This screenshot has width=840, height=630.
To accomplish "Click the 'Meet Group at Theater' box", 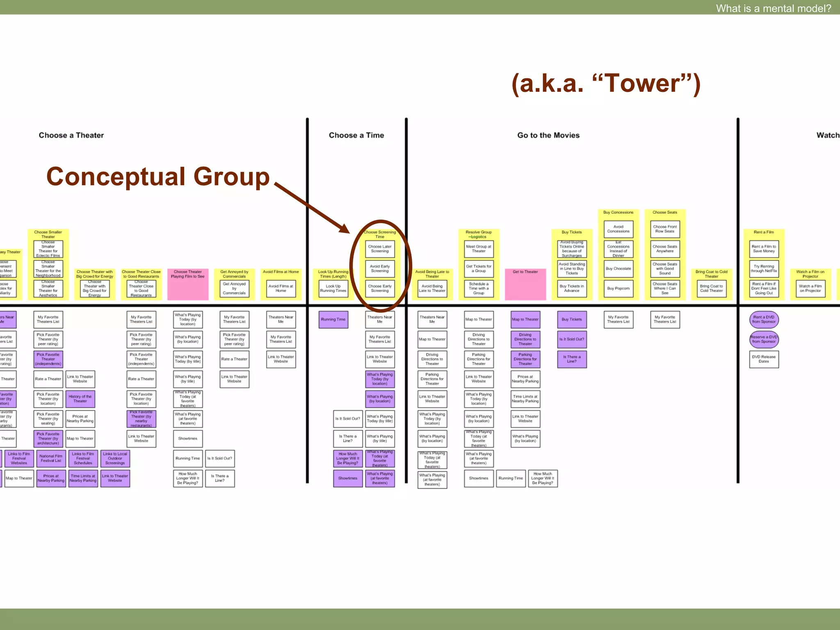I will coord(479,249).
